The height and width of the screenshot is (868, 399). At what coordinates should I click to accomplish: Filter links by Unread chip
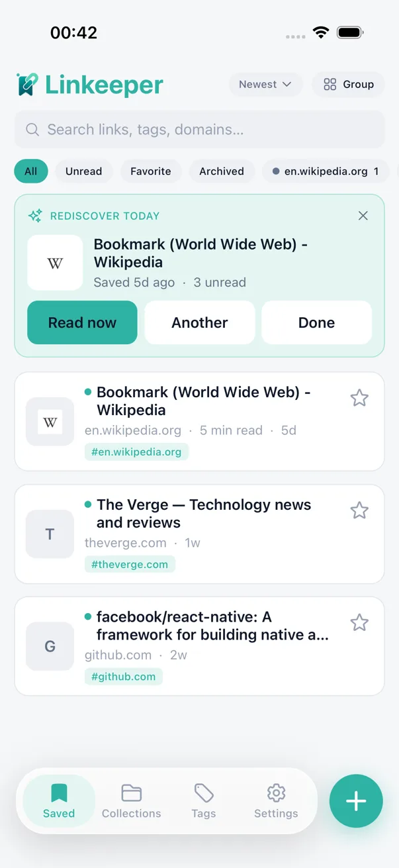point(83,171)
